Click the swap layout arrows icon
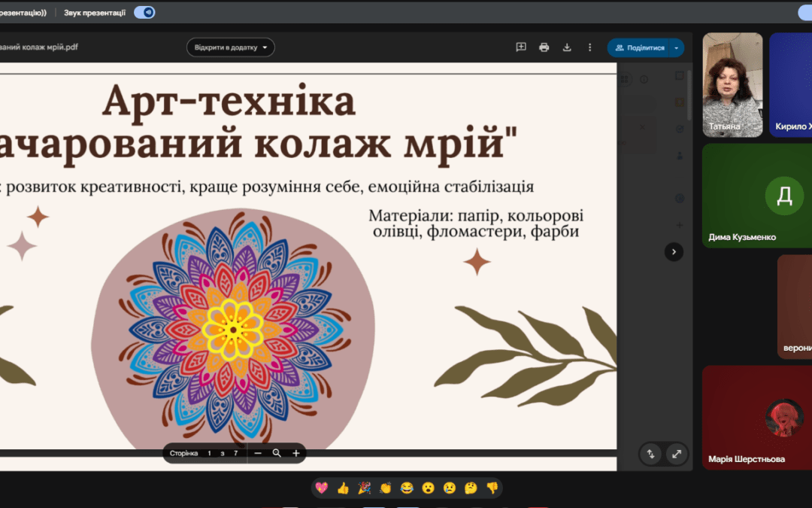Screen dimensions: 812x508 pos(650,454)
